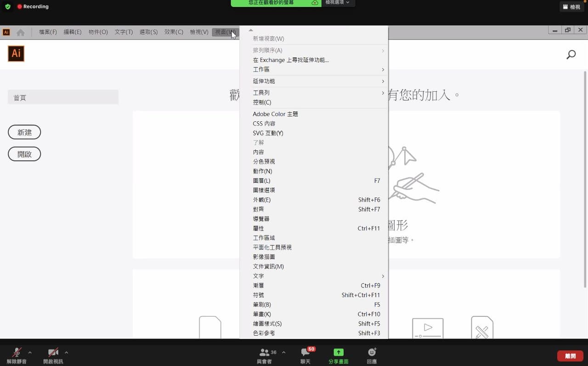Click the small Ai app icon in title bar
588x366 pixels.
(6, 32)
